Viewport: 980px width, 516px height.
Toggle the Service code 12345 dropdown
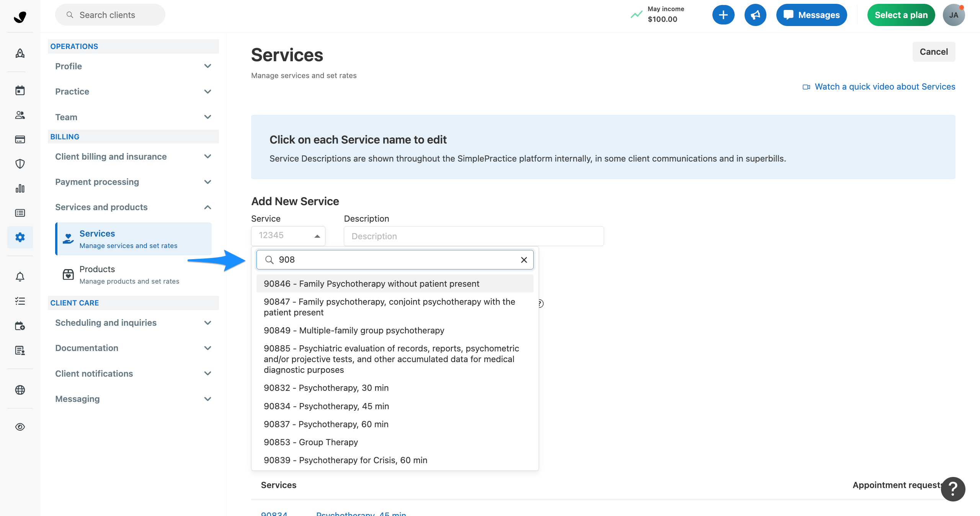pyautogui.click(x=288, y=236)
